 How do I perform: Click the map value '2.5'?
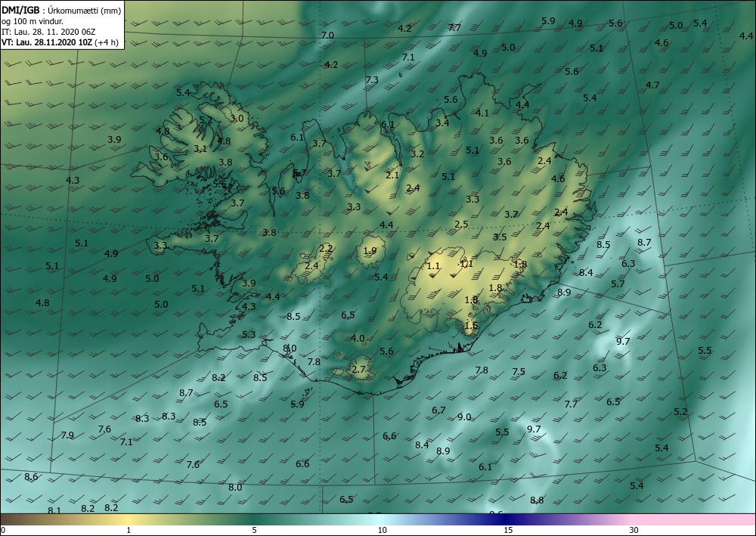(461, 224)
